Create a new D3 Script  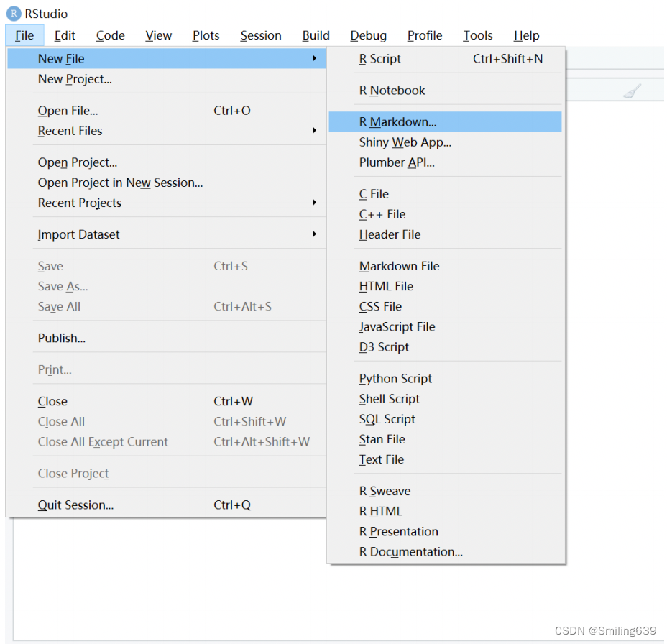pos(446,347)
